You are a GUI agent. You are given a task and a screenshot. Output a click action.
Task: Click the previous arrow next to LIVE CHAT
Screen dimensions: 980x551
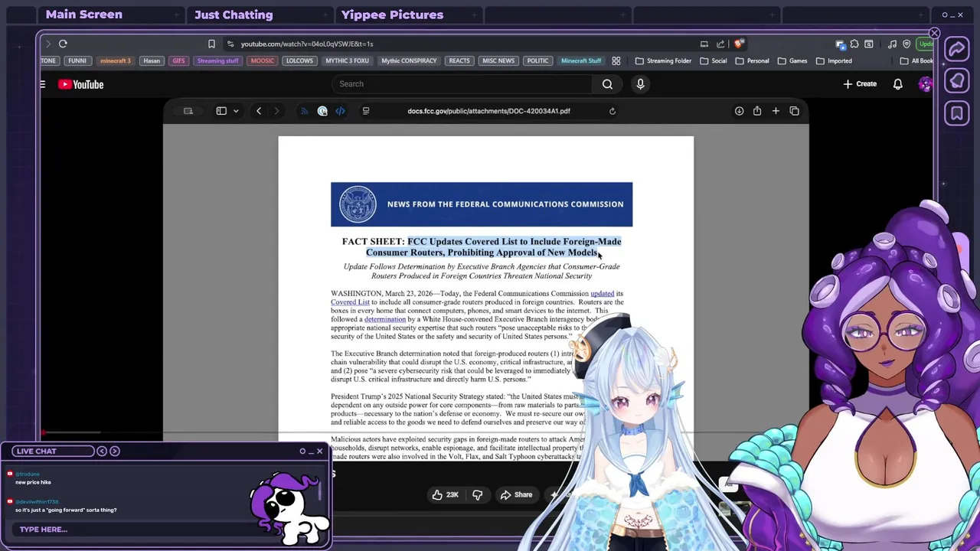point(101,451)
